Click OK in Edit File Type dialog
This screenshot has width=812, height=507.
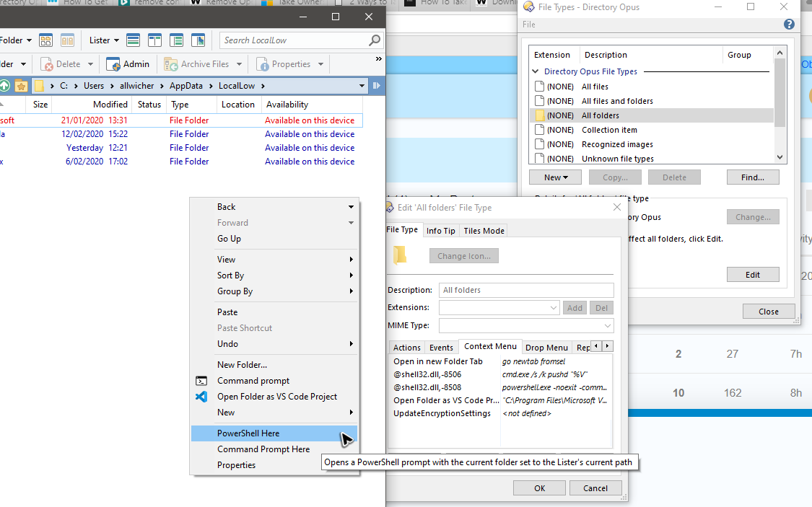pos(540,488)
